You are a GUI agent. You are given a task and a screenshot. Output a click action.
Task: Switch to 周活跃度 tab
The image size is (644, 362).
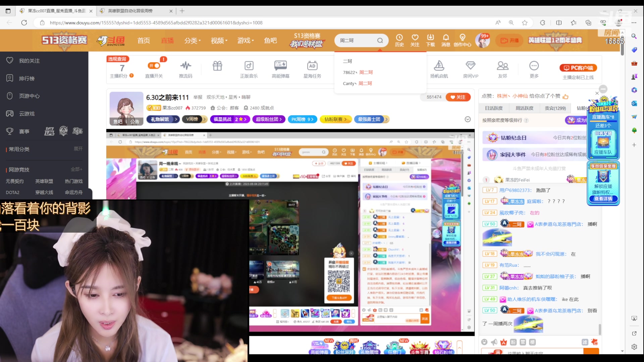point(524,108)
